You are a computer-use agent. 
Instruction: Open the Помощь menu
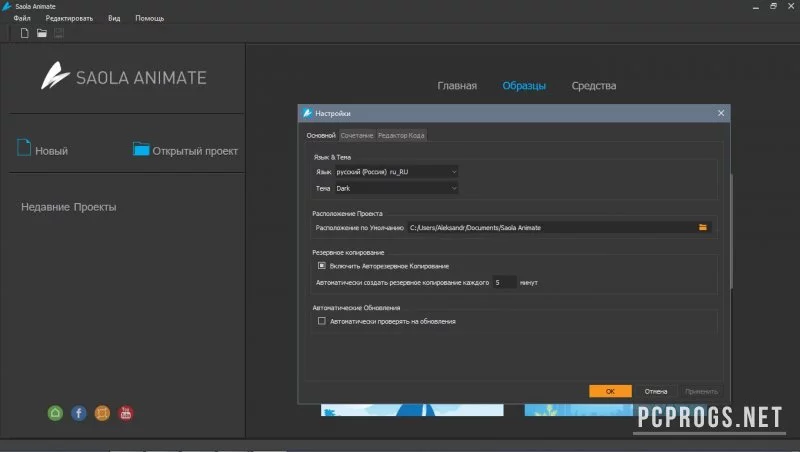pos(149,18)
